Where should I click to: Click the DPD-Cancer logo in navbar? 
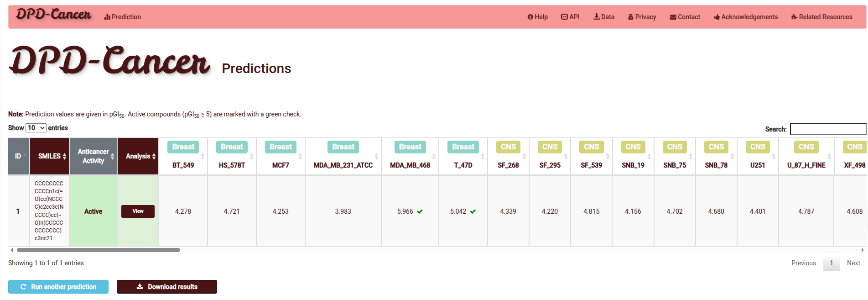pos(53,15)
